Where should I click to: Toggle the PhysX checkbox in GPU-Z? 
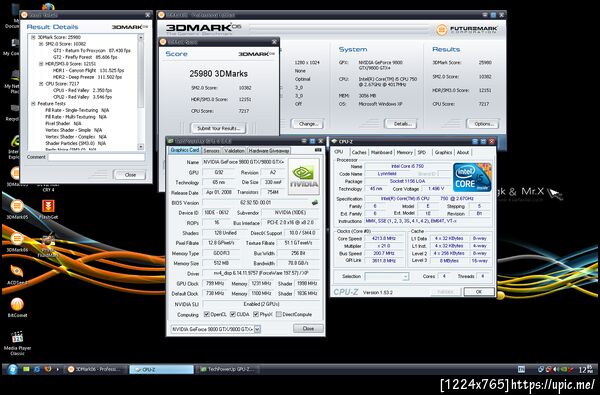256,314
